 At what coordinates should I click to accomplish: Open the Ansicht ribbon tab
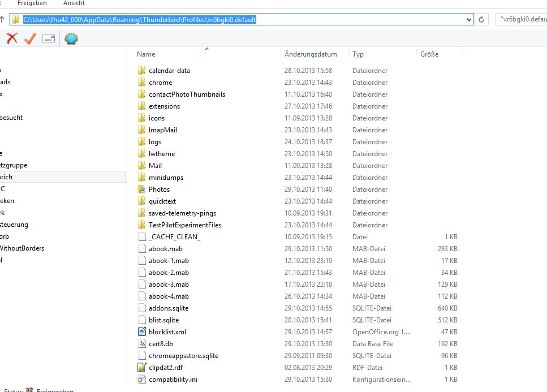[x=74, y=3]
